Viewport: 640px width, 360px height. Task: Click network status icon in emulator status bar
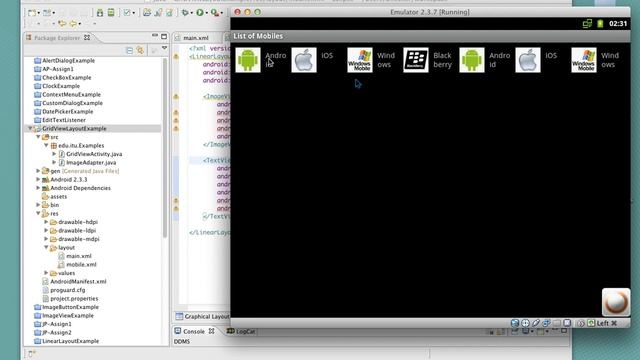point(587,23)
